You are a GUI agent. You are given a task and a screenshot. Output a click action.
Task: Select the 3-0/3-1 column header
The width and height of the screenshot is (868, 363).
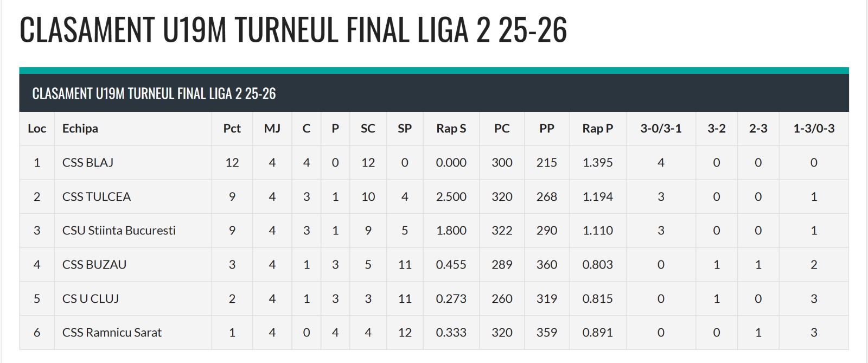[x=661, y=129]
